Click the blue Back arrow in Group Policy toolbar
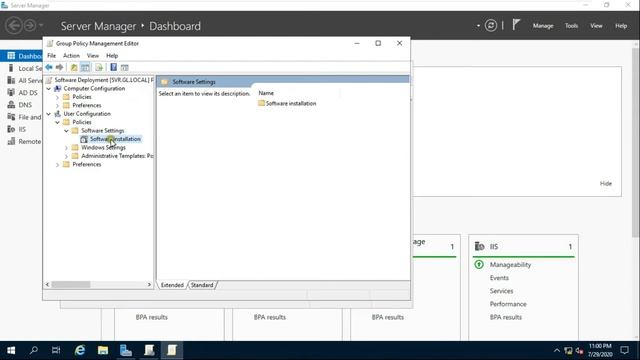 click(49, 67)
